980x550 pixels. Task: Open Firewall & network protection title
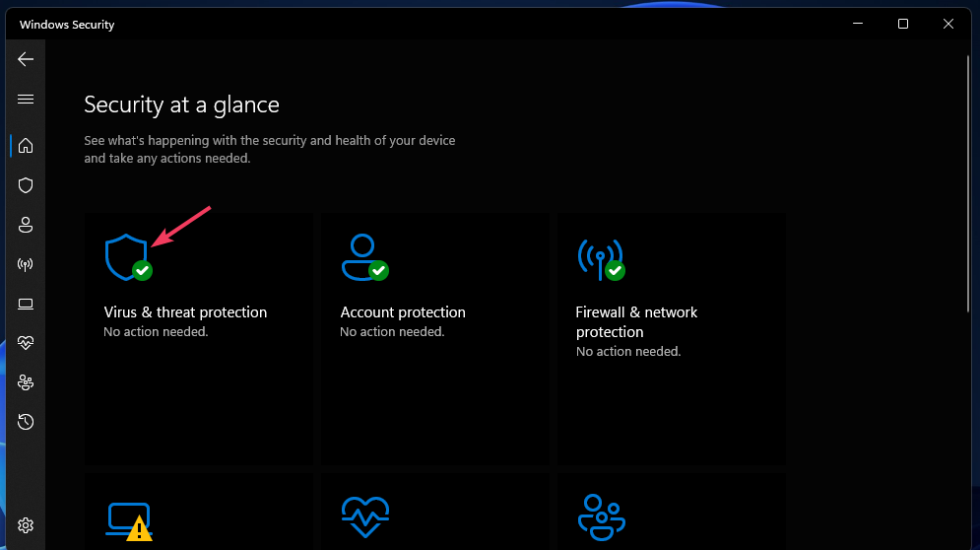pyautogui.click(x=636, y=321)
